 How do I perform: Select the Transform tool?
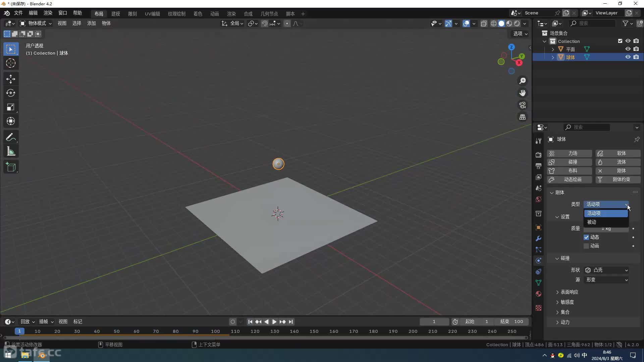click(x=11, y=121)
